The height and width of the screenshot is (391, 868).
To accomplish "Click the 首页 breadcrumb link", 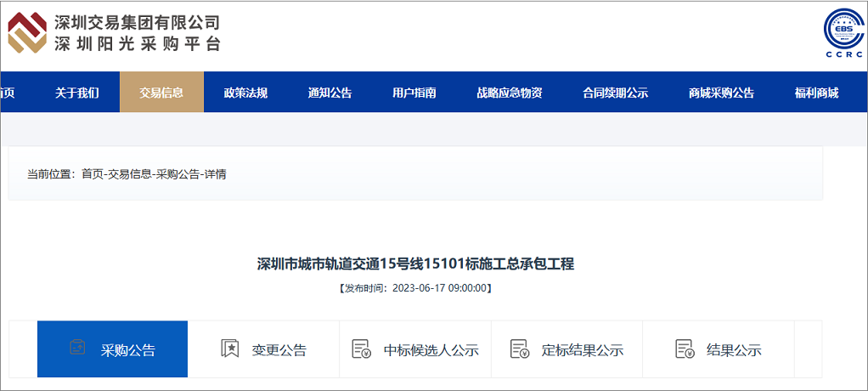I will click(x=92, y=174).
